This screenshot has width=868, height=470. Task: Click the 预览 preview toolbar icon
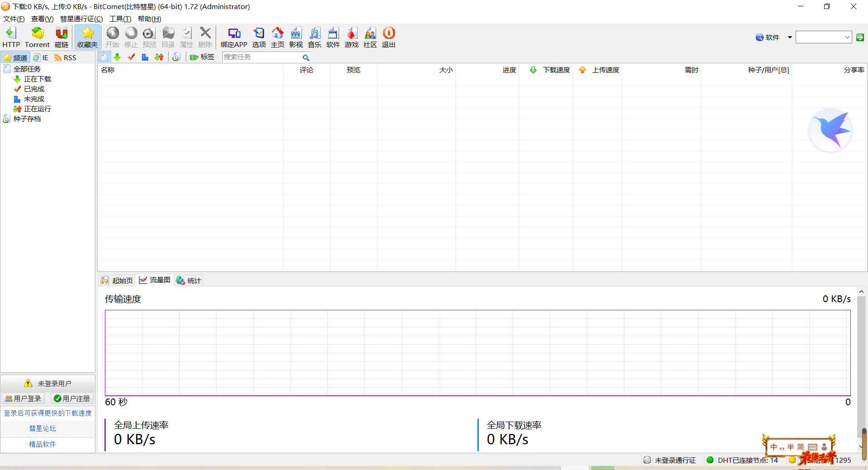tap(149, 37)
